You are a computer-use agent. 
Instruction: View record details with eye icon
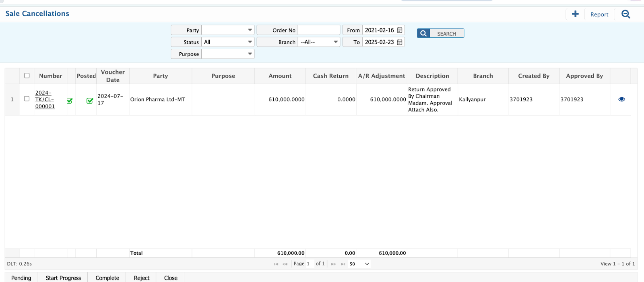tap(621, 99)
